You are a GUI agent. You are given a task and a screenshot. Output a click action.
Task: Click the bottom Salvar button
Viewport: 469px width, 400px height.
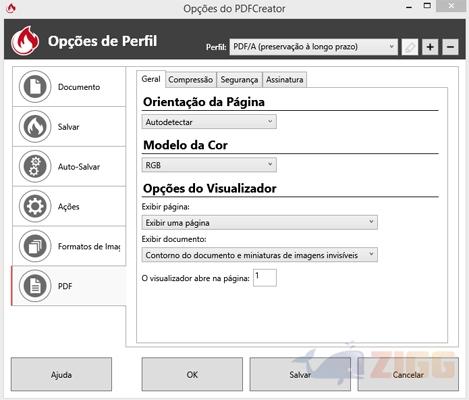click(x=300, y=374)
